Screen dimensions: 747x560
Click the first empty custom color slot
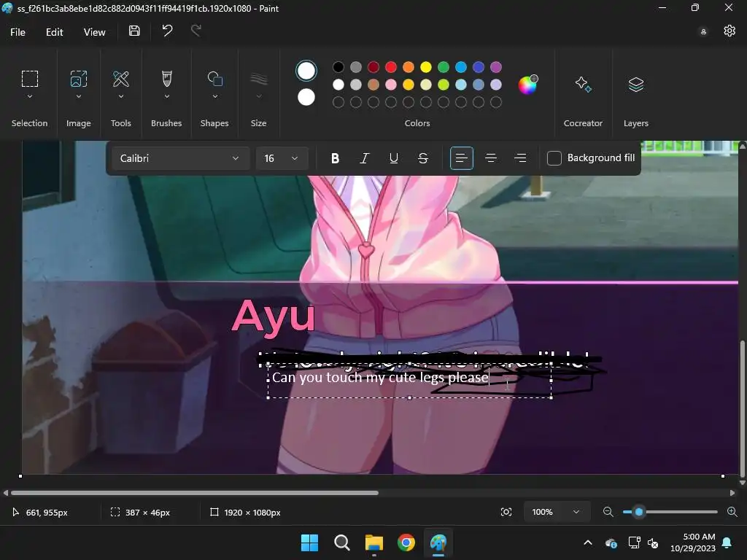tap(338, 102)
